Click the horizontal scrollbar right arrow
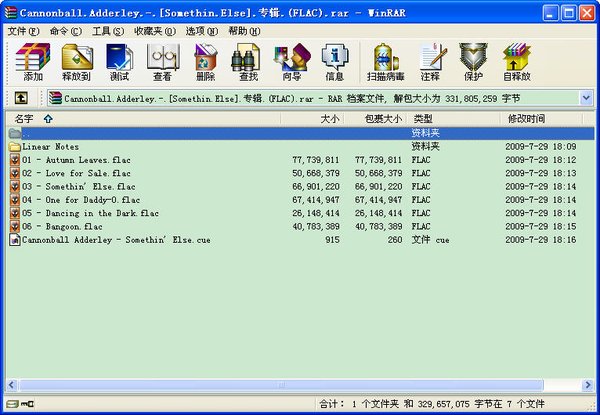600x415 pixels. pyautogui.click(x=588, y=385)
